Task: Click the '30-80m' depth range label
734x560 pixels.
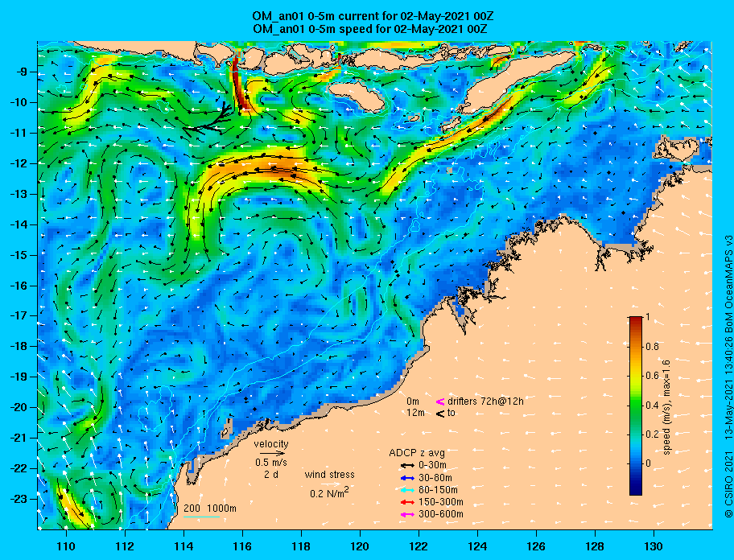Action: (435, 478)
